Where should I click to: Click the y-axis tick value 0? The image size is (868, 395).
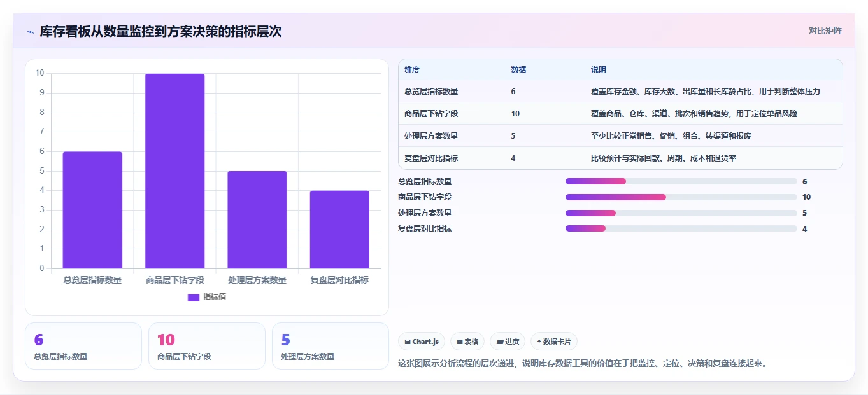point(42,268)
